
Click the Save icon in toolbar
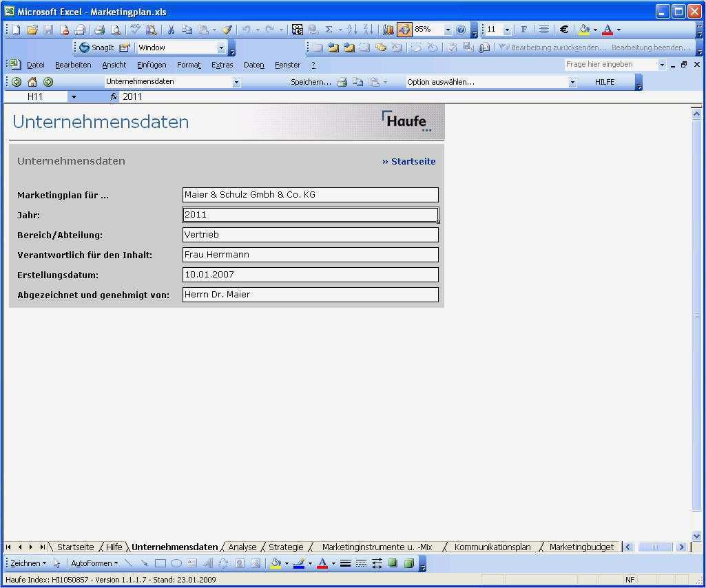48,30
